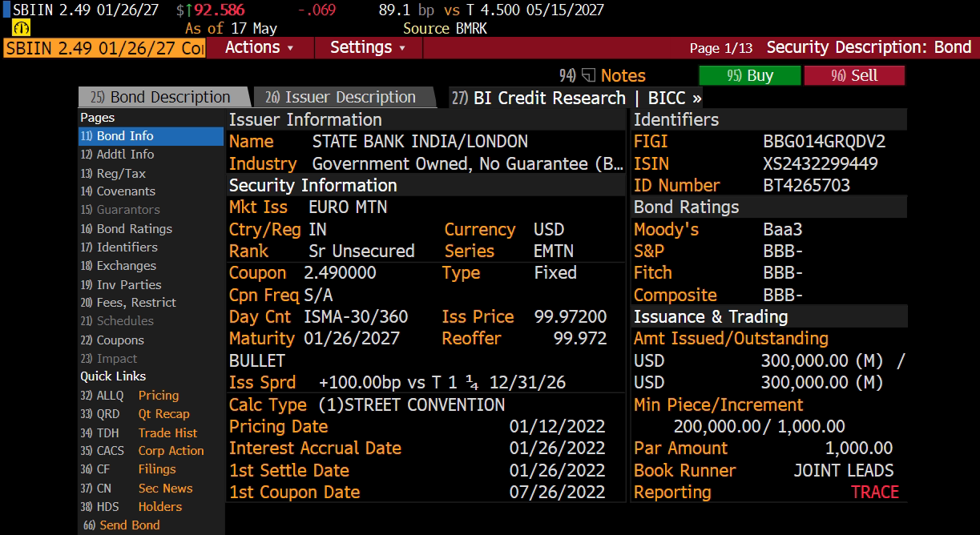Open the Actions dropdown menu
Image resolution: width=980 pixels, height=535 pixels.
(x=259, y=47)
